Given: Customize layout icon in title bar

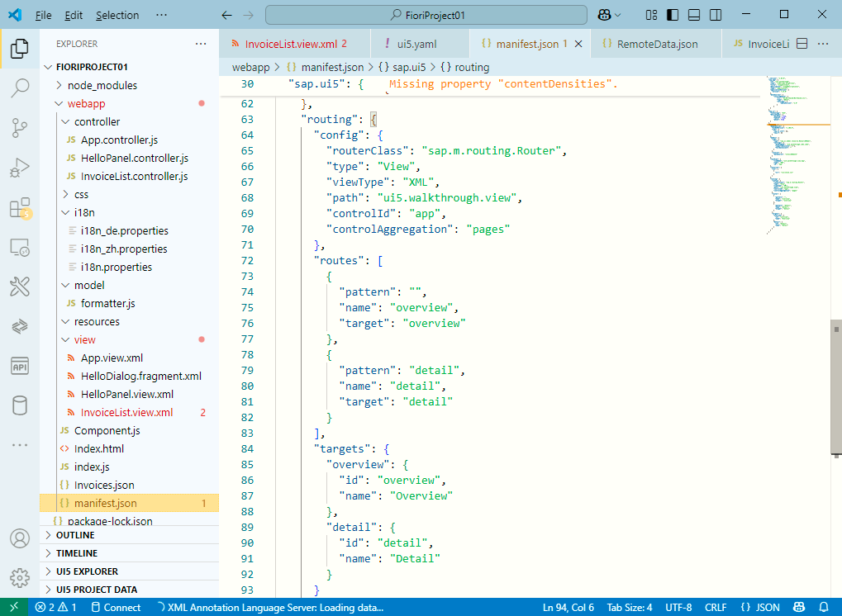Looking at the screenshot, I should point(651,15).
